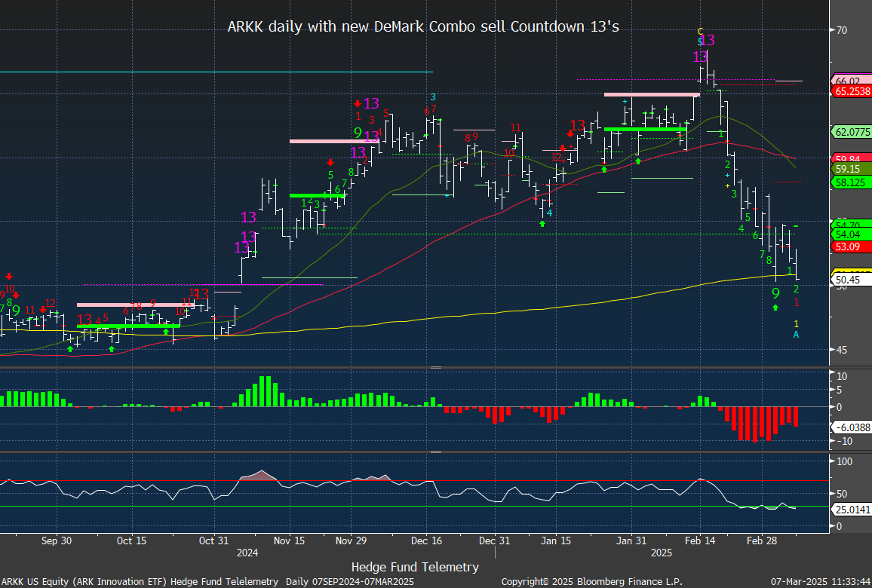Click the -10 tick on histogram axis
This screenshot has height=588, width=872.
(x=843, y=441)
